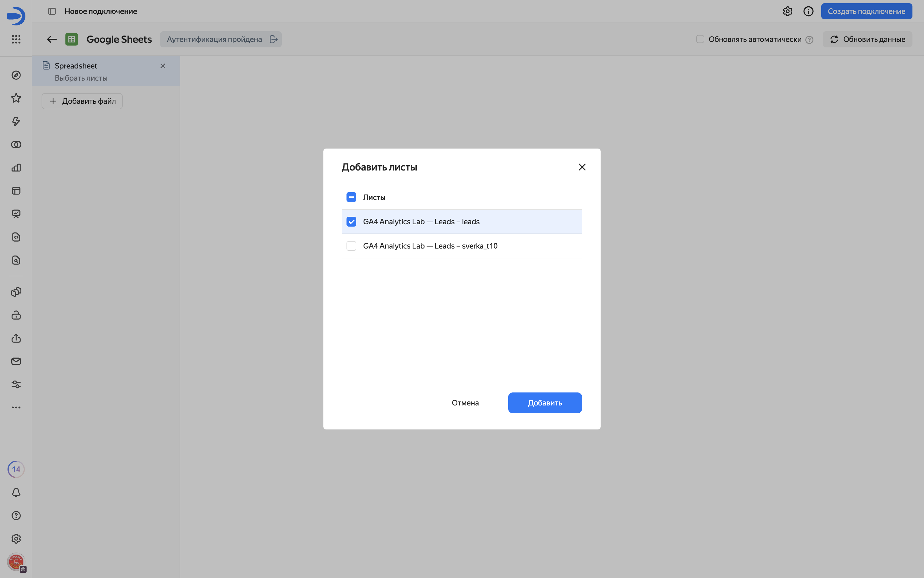
Task: Enable Обновлять автоматически checkbox
Action: point(700,39)
